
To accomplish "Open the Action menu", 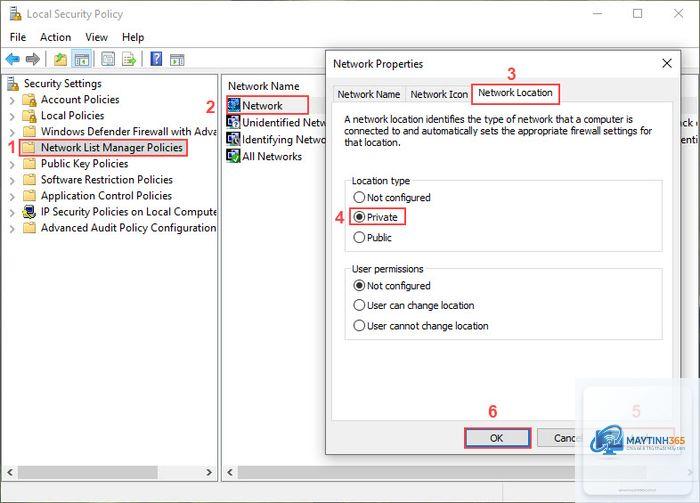I will pyautogui.click(x=55, y=37).
